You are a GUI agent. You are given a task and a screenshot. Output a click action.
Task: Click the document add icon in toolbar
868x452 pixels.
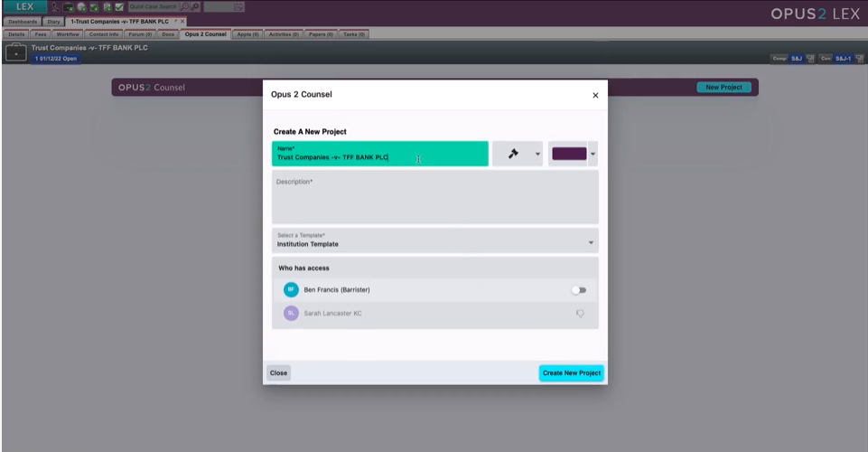tap(107, 7)
